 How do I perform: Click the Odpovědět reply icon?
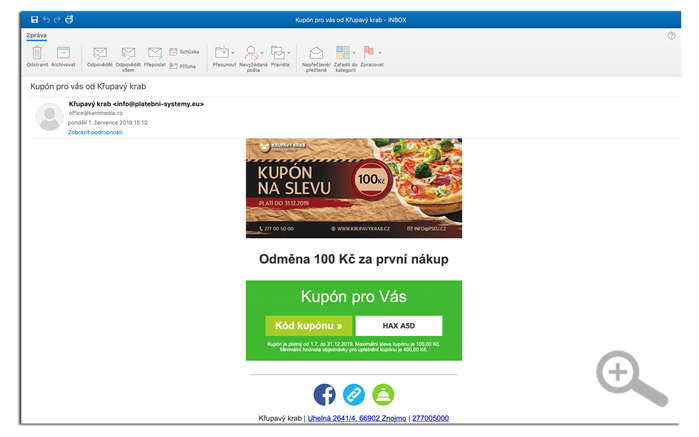tap(99, 53)
